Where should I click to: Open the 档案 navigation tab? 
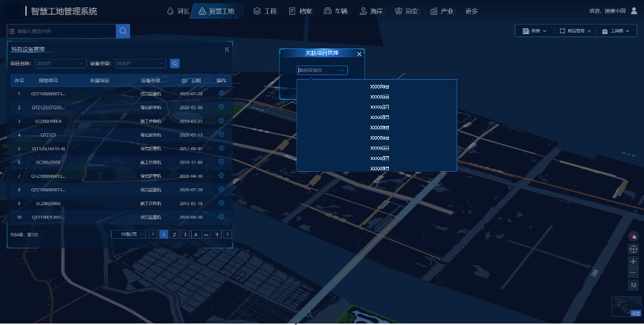click(x=300, y=11)
